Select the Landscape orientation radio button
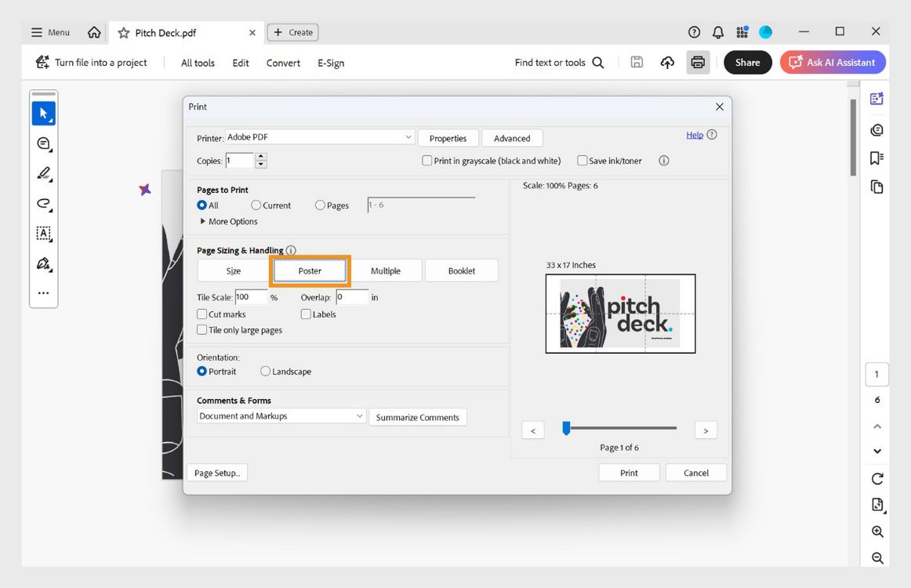Screen dimensions: 911x588 pos(265,371)
